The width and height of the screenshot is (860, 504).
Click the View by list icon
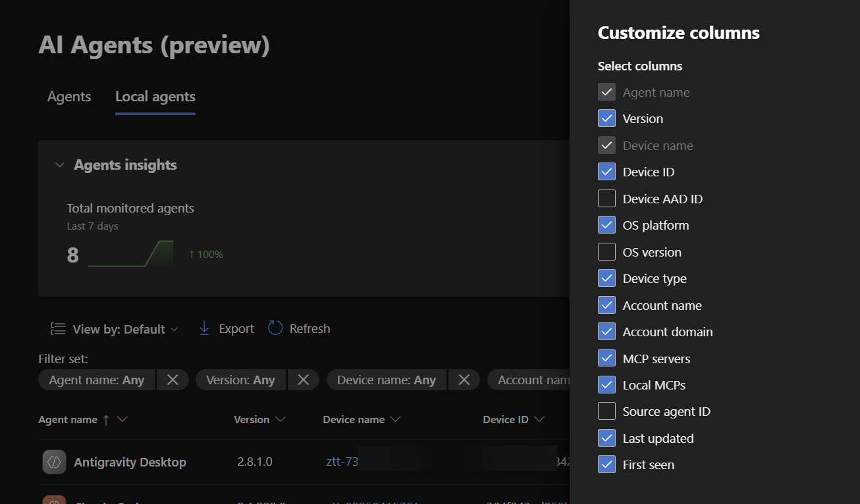pyautogui.click(x=58, y=329)
